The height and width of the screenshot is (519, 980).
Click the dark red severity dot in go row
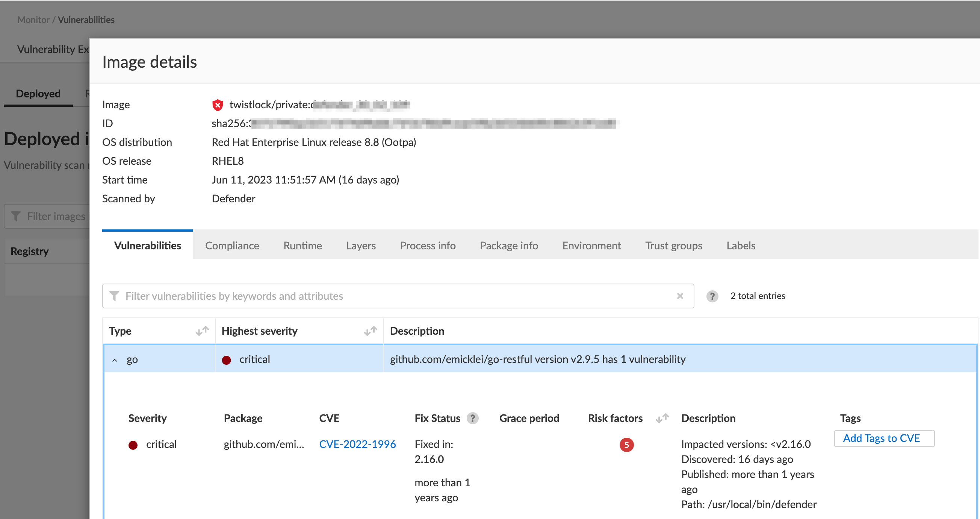coord(226,360)
